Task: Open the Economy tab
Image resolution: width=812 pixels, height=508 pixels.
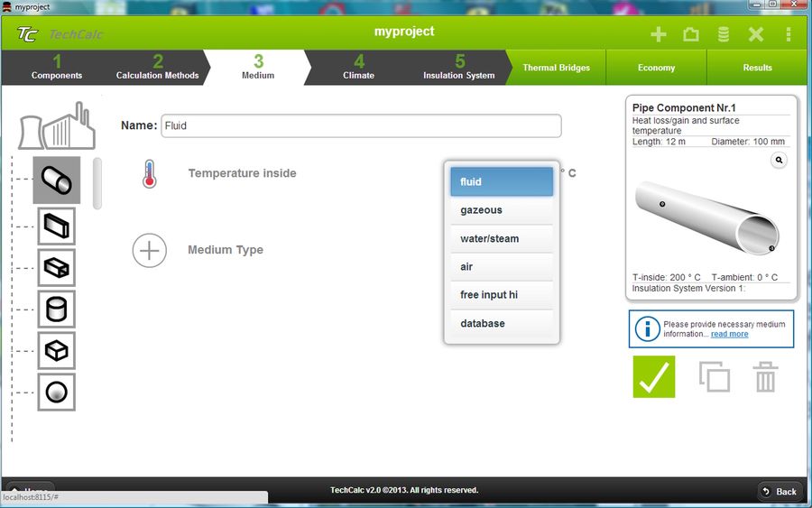Action: click(x=656, y=68)
